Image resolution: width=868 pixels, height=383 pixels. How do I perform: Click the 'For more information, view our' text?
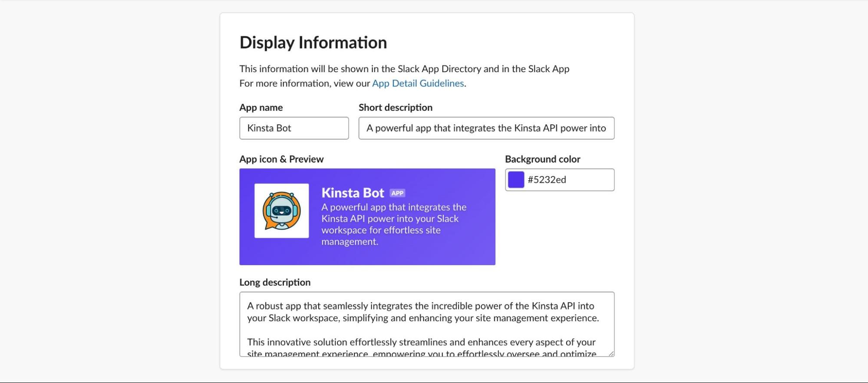coord(304,83)
